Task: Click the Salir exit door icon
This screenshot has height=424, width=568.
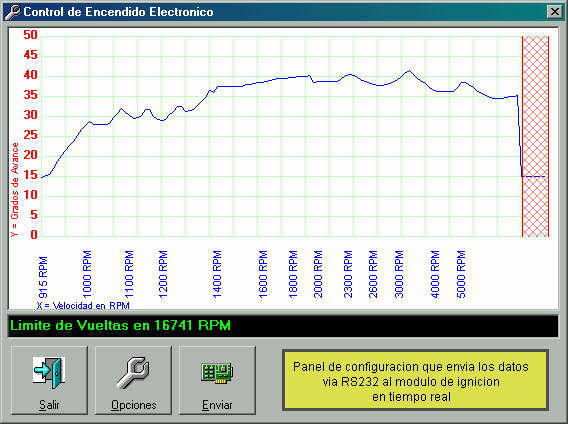Action: point(49,373)
